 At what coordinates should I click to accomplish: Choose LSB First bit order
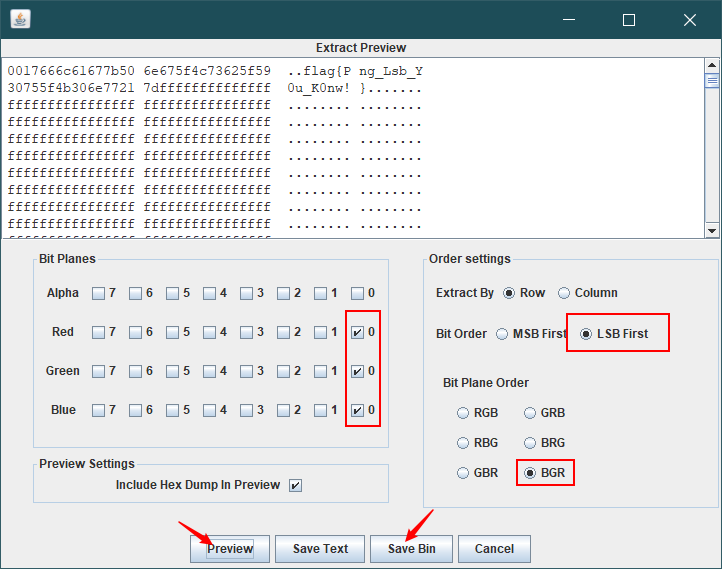[586, 334]
